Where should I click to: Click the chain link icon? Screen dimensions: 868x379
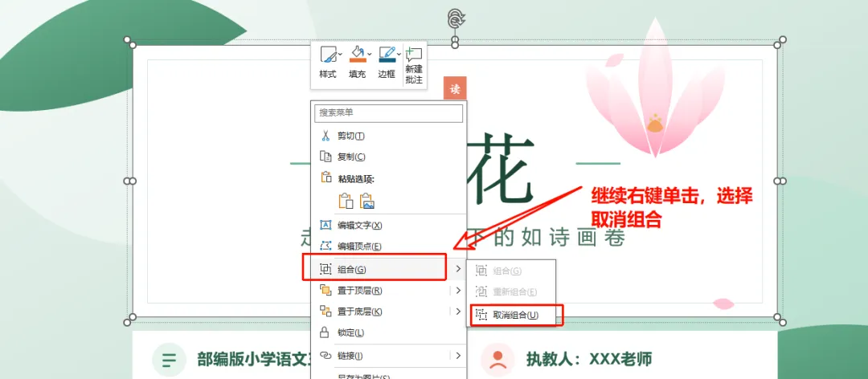pos(325,355)
